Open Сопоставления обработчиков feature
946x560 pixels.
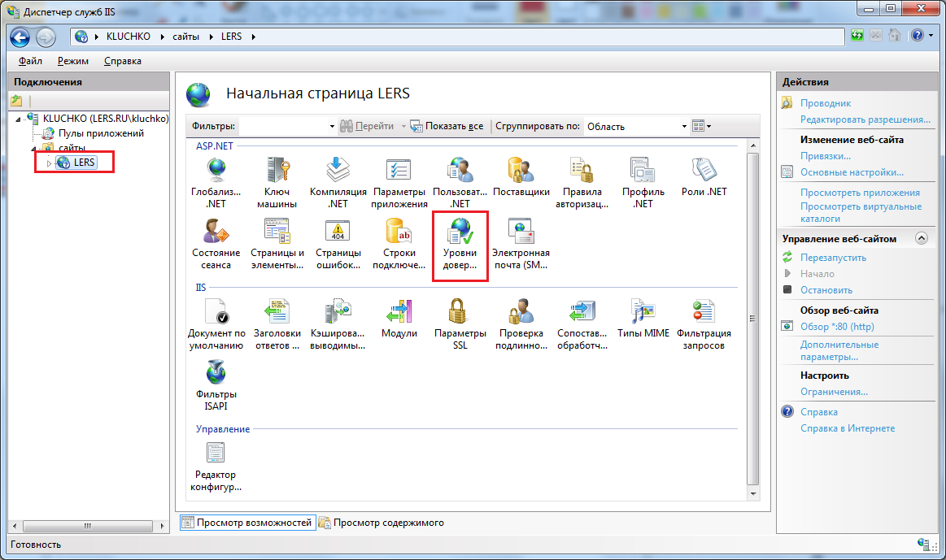pos(582,324)
